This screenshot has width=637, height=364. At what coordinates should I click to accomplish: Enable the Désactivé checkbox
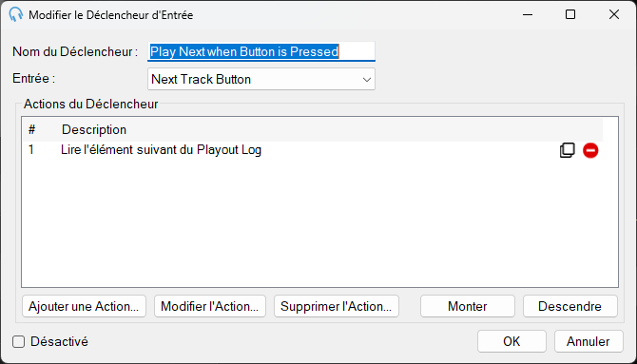19,341
